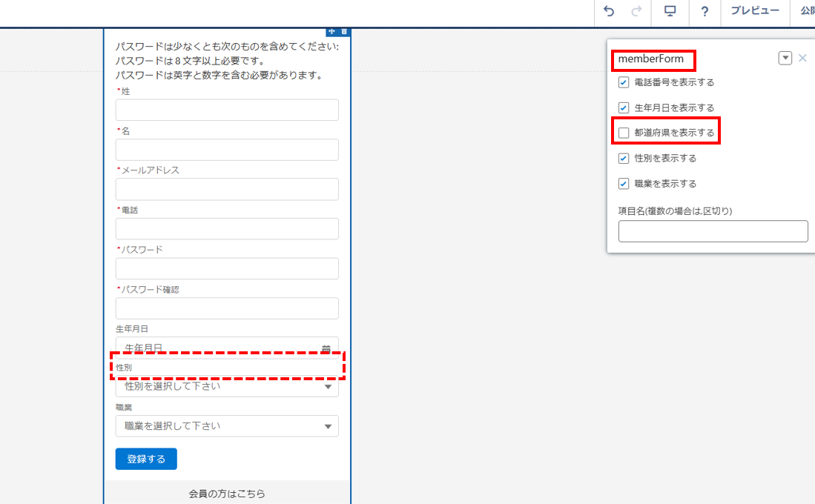
Task: Click the プレビュー menu button
Action: (754, 11)
